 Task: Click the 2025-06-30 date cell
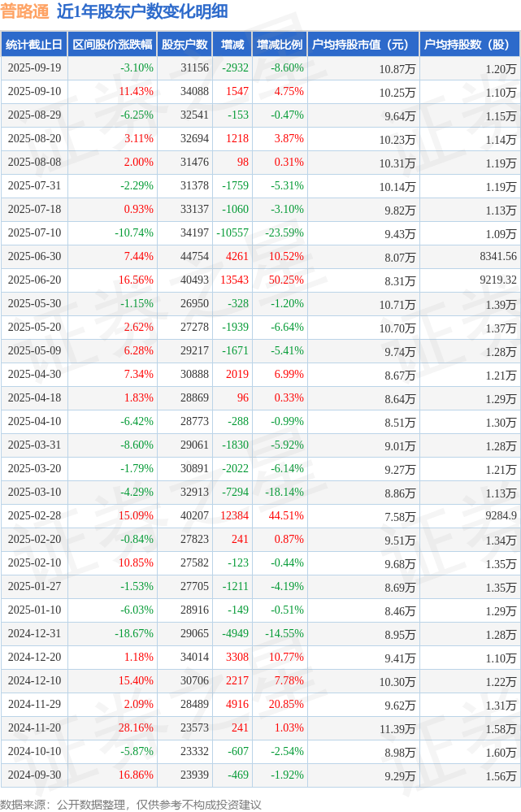click(x=33, y=257)
